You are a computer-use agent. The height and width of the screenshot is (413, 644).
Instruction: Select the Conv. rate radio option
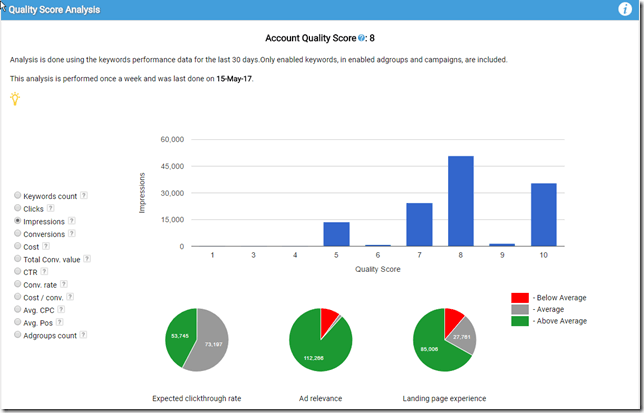point(17,284)
